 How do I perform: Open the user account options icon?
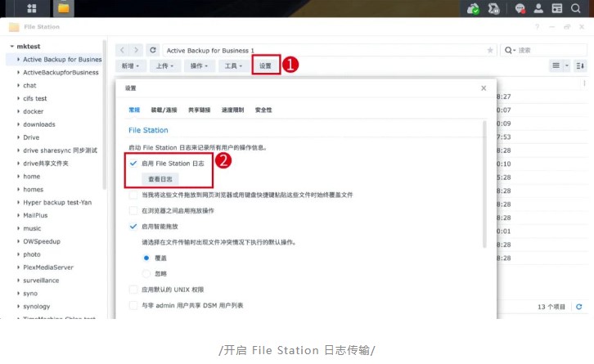click(538, 8)
